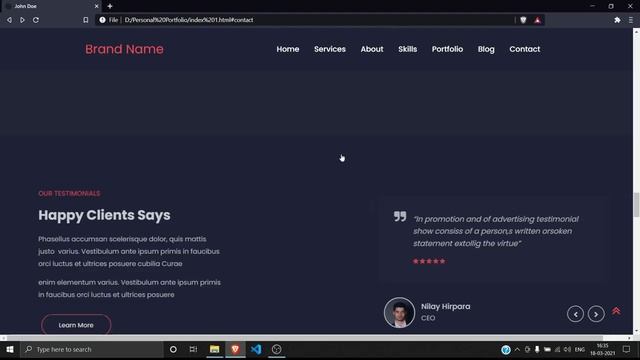Open the Blog nav link
This screenshot has height=360, width=640.
[x=486, y=49]
